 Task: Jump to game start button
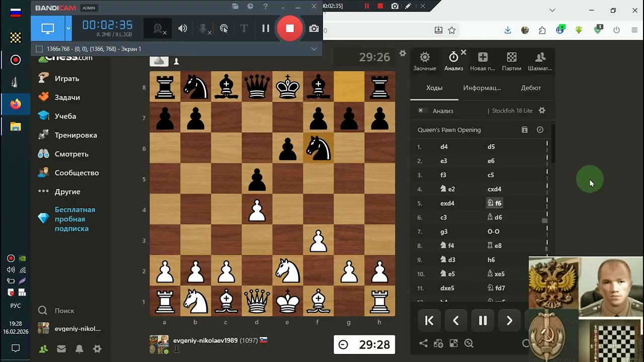point(429,321)
